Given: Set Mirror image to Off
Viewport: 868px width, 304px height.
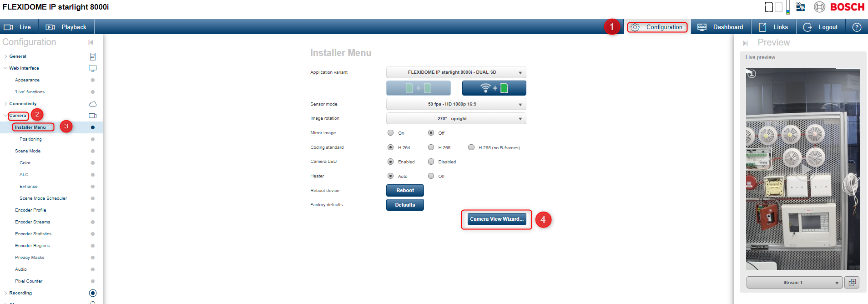Looking at the screenshot, I should (431, 133).
